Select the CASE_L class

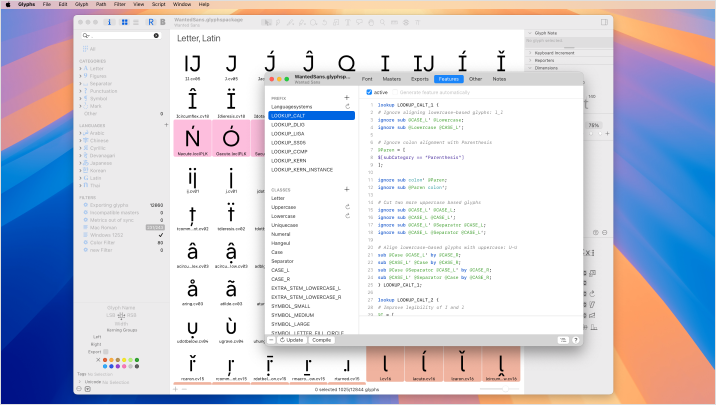[x=311, y=270]
